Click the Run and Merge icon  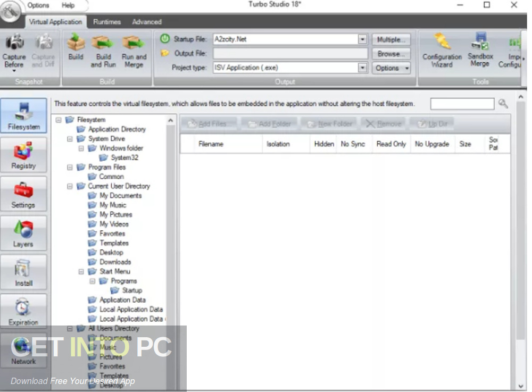[134, 43]
